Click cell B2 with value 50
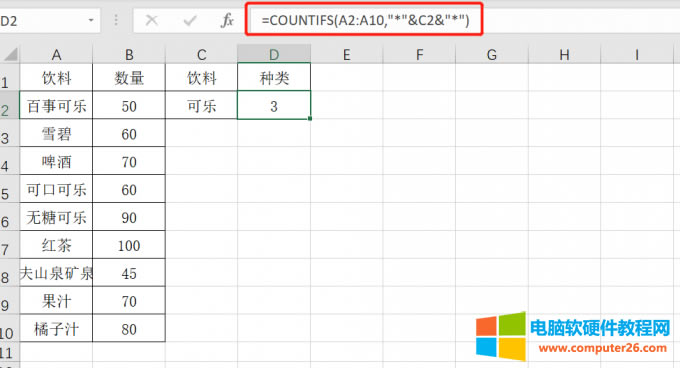The height and width of the screenshot is (368, 680). coord(129,105)
